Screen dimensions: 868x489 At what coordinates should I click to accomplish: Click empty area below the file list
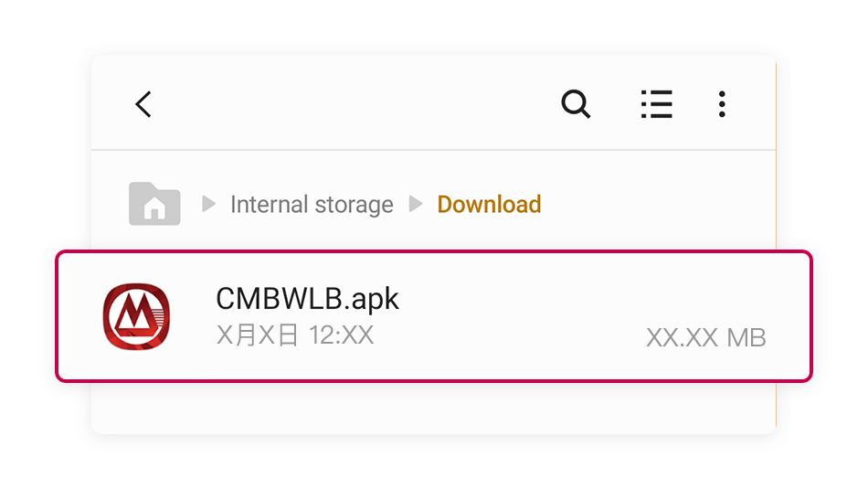tap(433, 408)
